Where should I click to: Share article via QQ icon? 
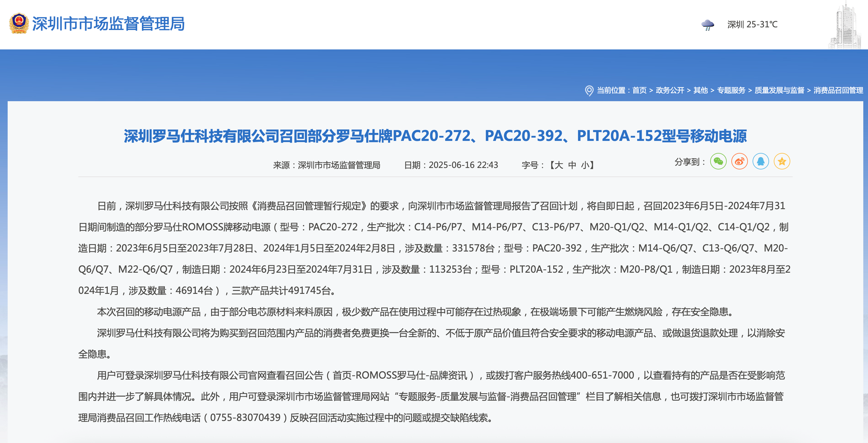coord(761,161)
